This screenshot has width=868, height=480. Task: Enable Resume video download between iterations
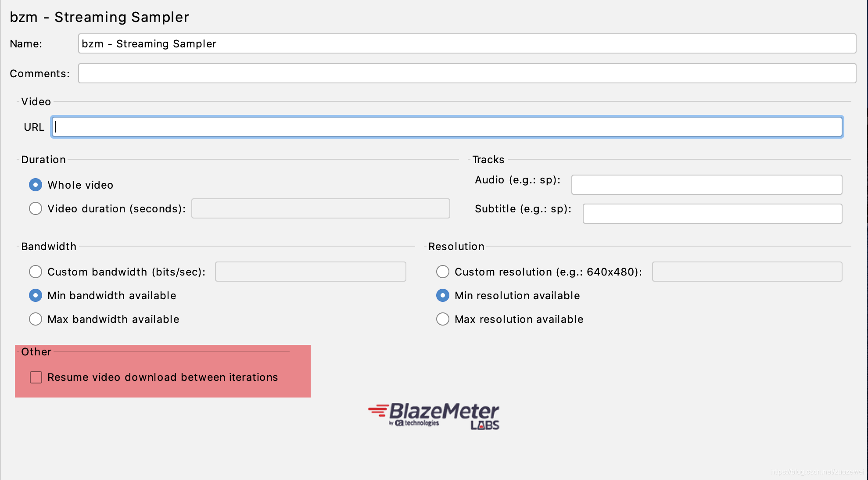click(x=36, y=377)
